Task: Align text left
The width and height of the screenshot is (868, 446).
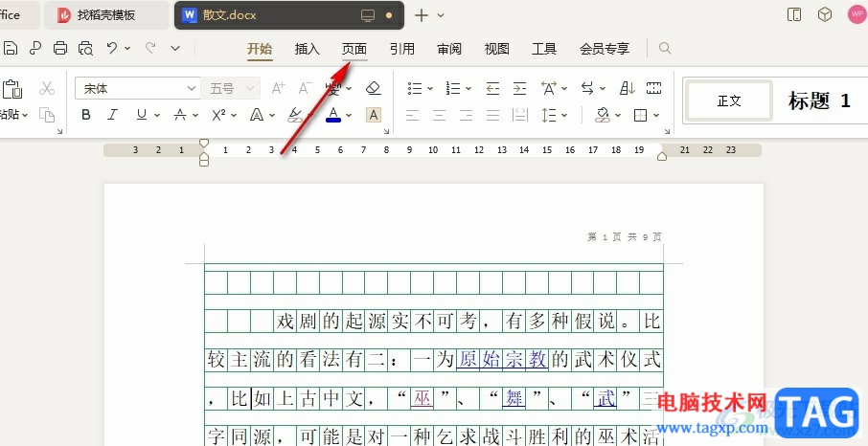Action: click(x=412, y=115)
